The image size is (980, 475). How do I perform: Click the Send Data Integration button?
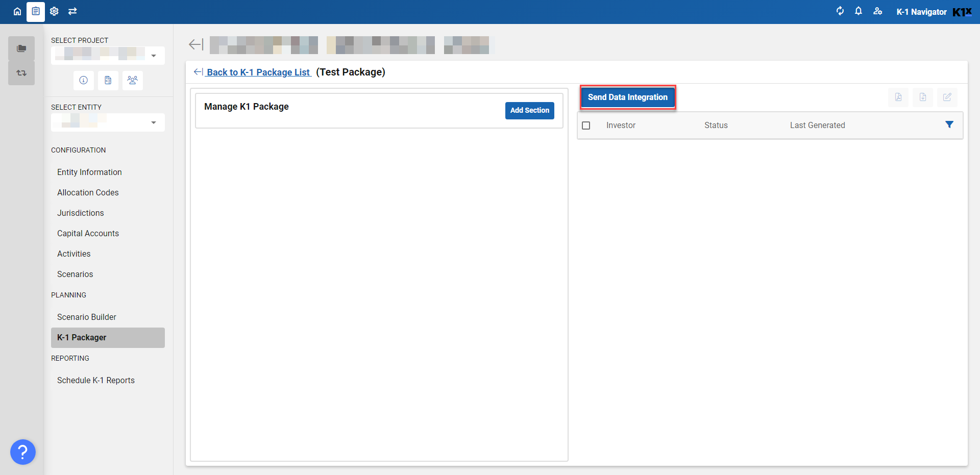[627, 97]
